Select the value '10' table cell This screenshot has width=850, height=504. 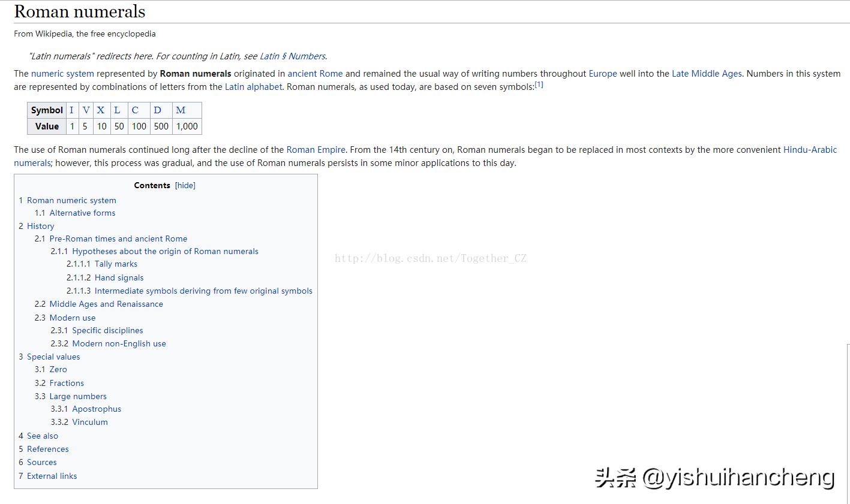pos(102,126)
